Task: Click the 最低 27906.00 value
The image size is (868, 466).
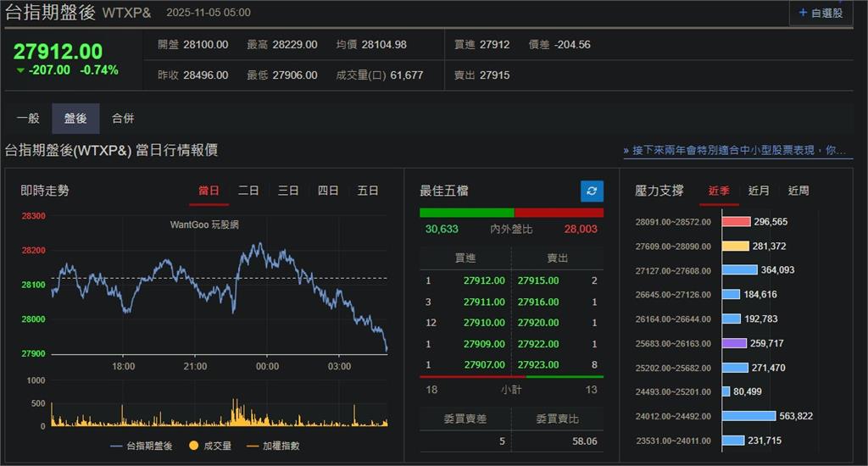Action: [294, 75]
